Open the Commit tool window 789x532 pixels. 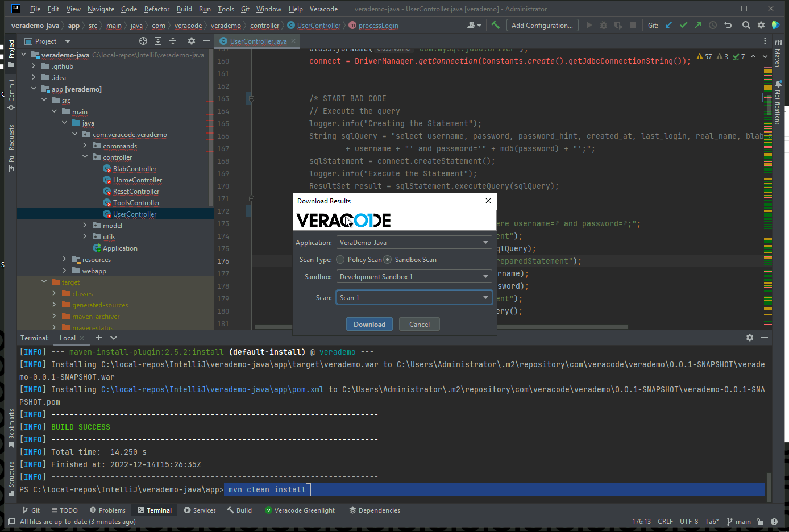pos(11,94)
